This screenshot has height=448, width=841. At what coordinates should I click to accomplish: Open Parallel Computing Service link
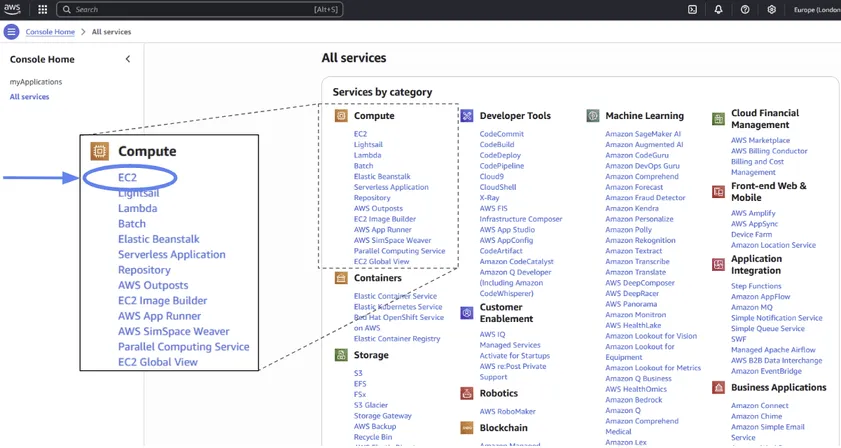[x=399, y=251]
